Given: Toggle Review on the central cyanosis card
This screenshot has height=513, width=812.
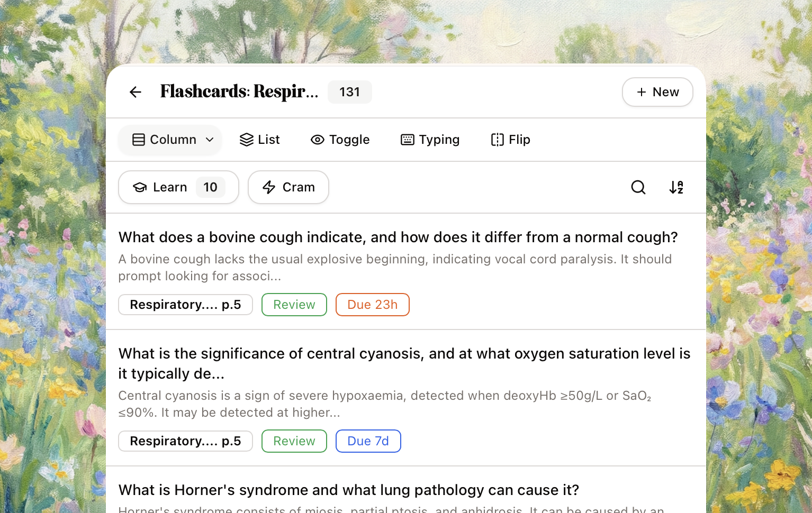Looking at the screenshot, I should tap(294, 441).
